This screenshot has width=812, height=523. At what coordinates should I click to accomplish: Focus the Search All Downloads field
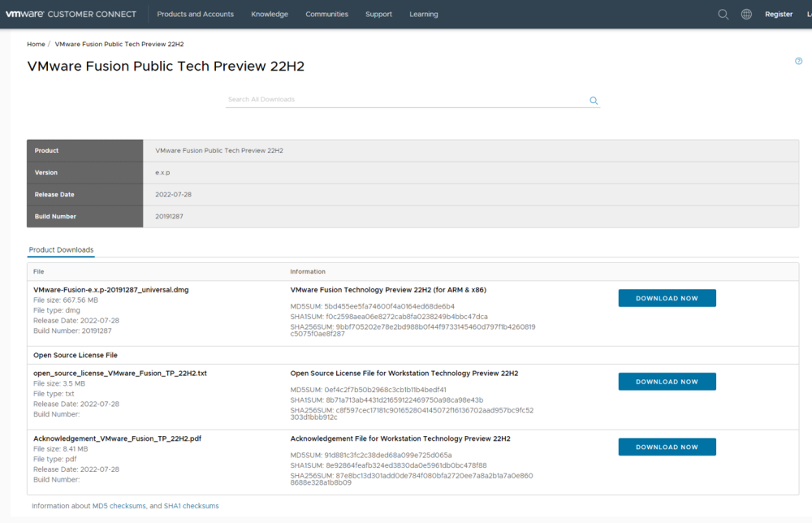(406, 100)
